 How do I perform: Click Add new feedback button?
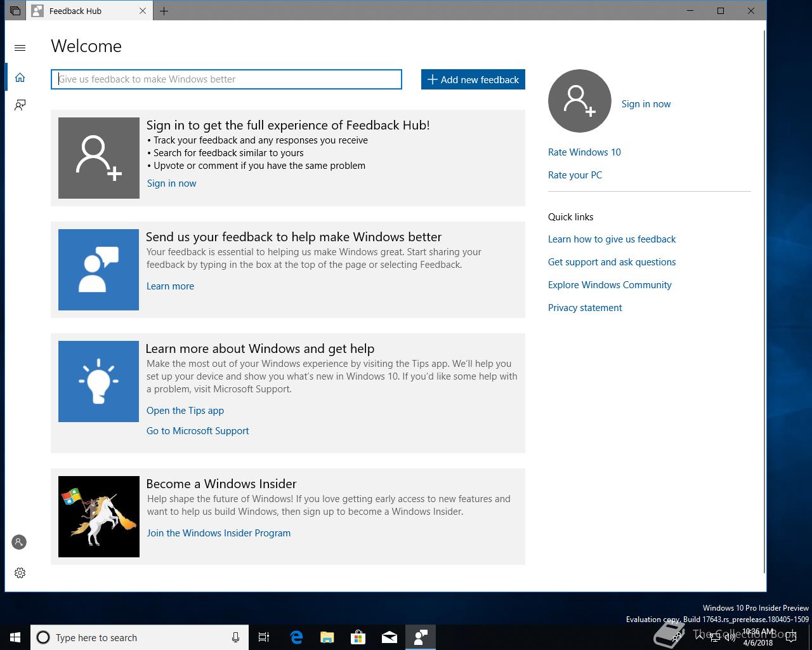473,79
